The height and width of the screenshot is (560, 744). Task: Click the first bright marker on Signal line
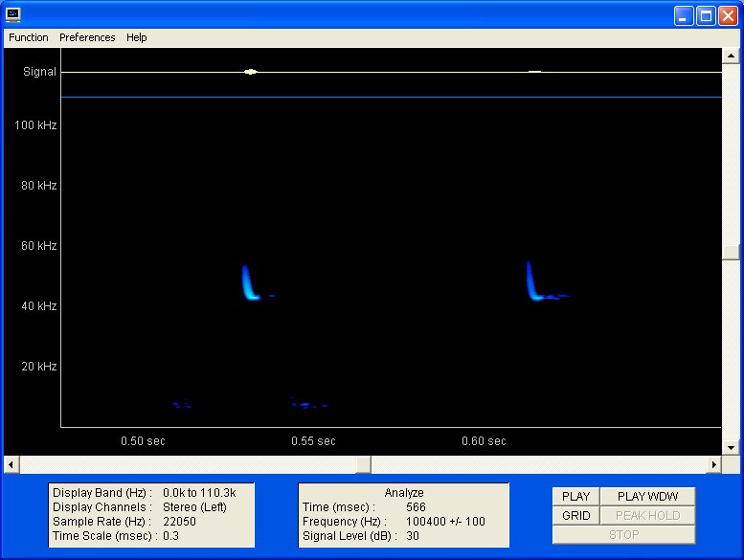click(251, 72)
